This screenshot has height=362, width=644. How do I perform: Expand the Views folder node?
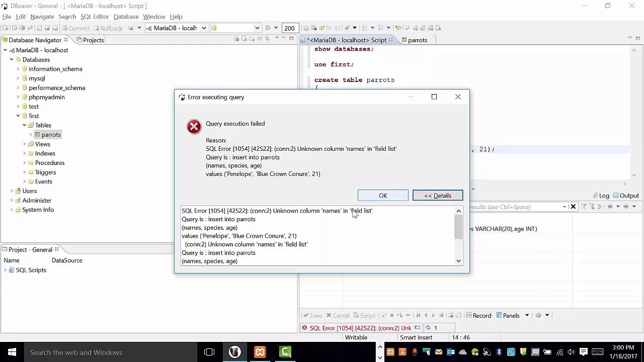[24, 144]
